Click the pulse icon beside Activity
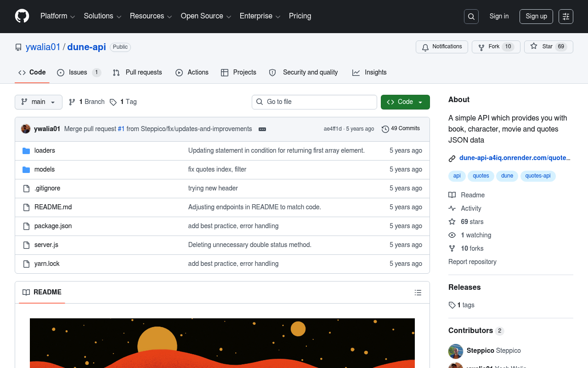Viewport: 588px width, 368px height. (452, 208)
